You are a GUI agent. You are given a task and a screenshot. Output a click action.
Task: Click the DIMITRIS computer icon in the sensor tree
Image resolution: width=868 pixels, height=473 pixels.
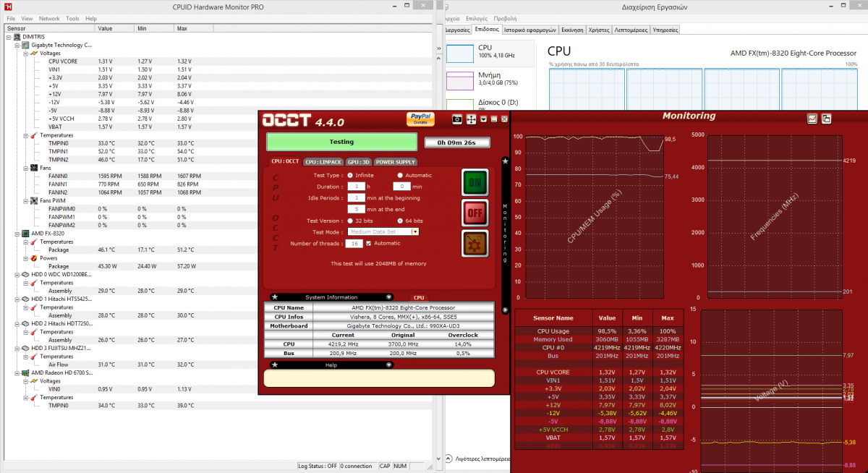click(x=17, y=37)
